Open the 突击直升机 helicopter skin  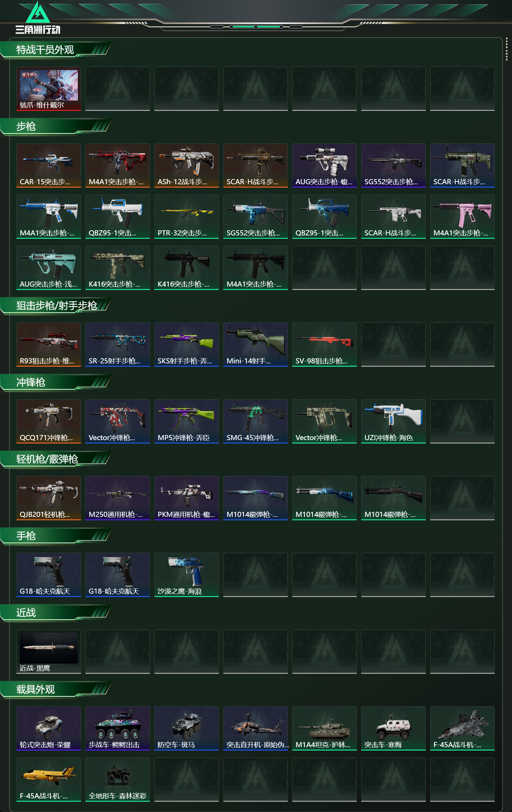tap(255, 728)
